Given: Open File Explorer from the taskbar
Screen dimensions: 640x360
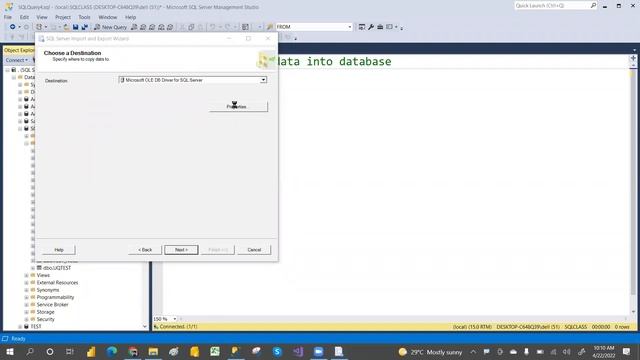Looking at the screenshot, I should point(153,352).
